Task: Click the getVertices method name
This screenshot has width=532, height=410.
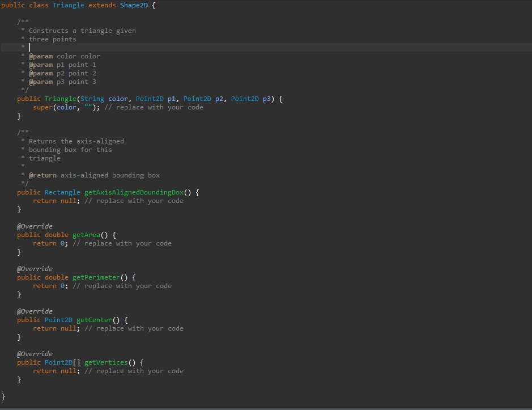Action: coord(105,362)
